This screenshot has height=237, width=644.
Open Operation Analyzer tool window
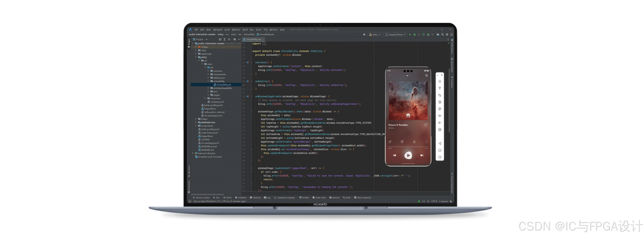pyautogui.click(x=285, y=198)
